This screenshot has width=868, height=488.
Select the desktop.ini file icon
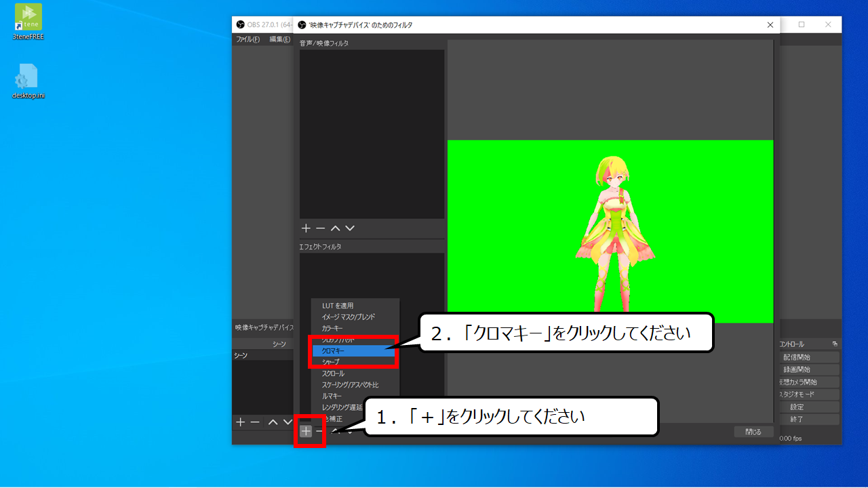pyautogui.click(x=28, y=81)
